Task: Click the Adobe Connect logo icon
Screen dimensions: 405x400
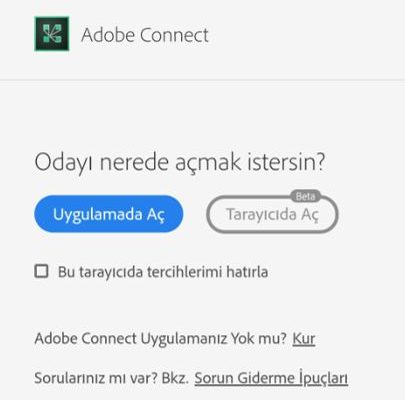Action: (52, 34)
